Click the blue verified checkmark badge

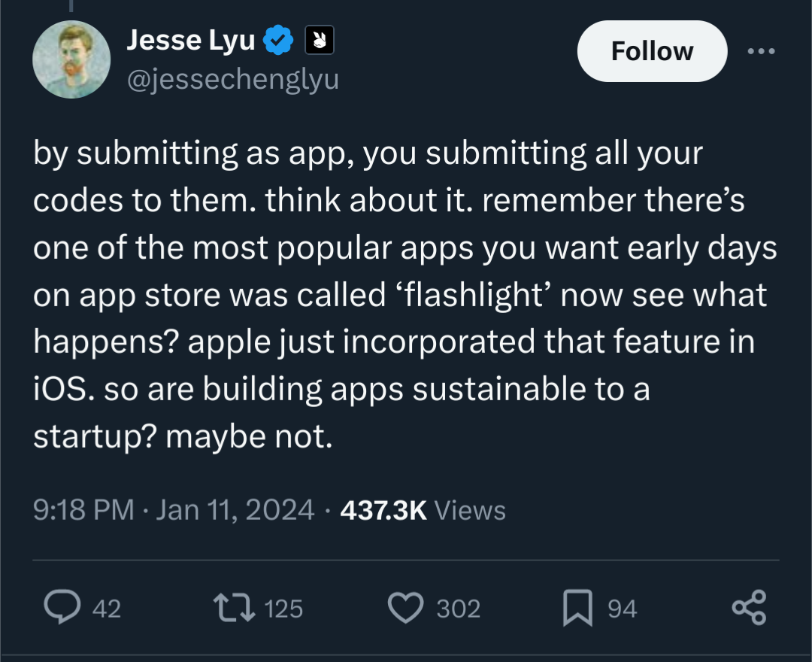[x=278, y=40]
